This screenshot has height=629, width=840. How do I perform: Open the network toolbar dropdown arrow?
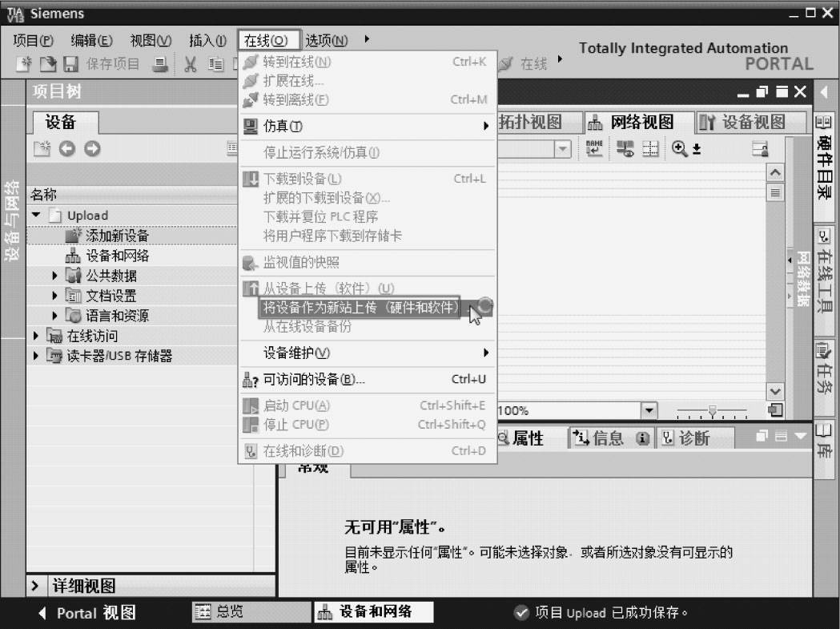[562, 148]
